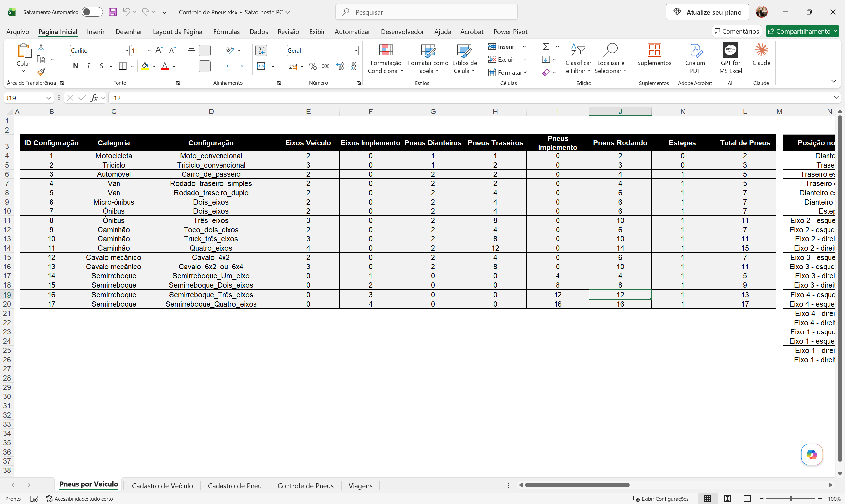Toggle align right alignment
This screenshot has height=504, width=845.
[218, 66]
